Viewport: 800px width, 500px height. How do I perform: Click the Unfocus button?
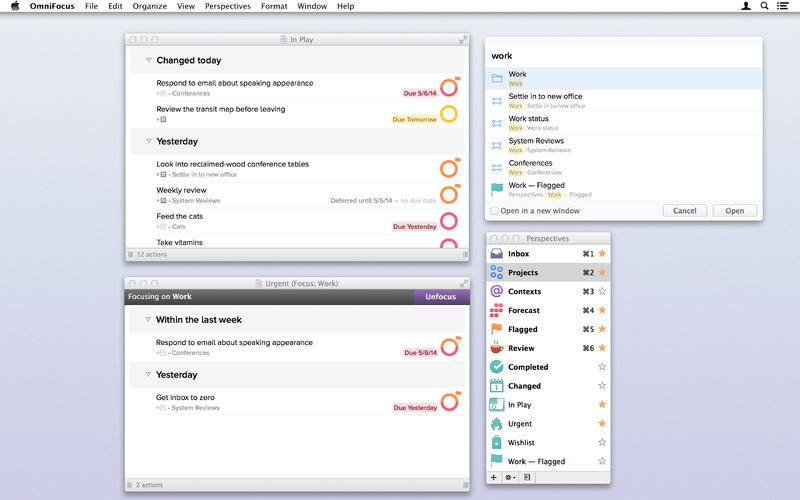coord(440,297)
